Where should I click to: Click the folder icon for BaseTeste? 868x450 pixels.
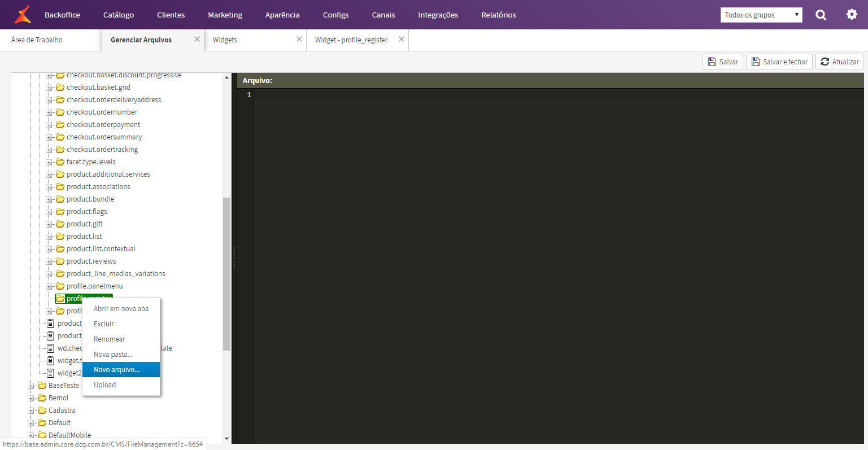[42, 385]
